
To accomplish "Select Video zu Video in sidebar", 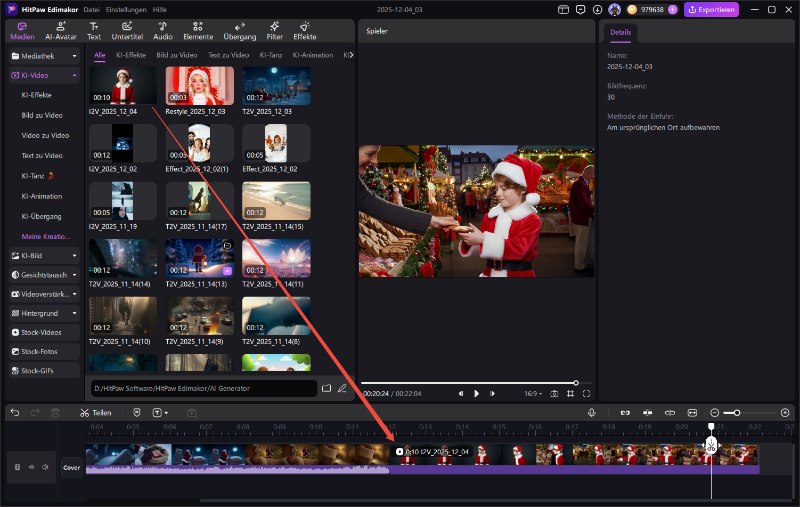I will tap(45, 136).
